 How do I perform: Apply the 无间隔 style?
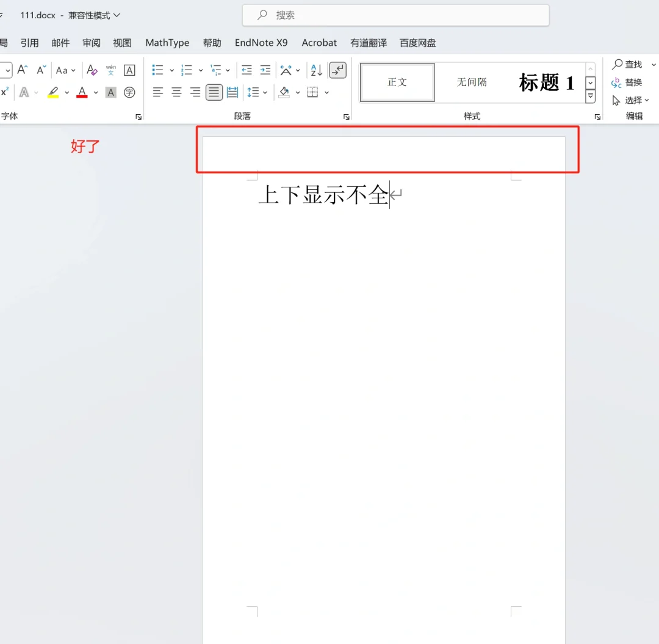pyautogui.click(x=472, y=82)
